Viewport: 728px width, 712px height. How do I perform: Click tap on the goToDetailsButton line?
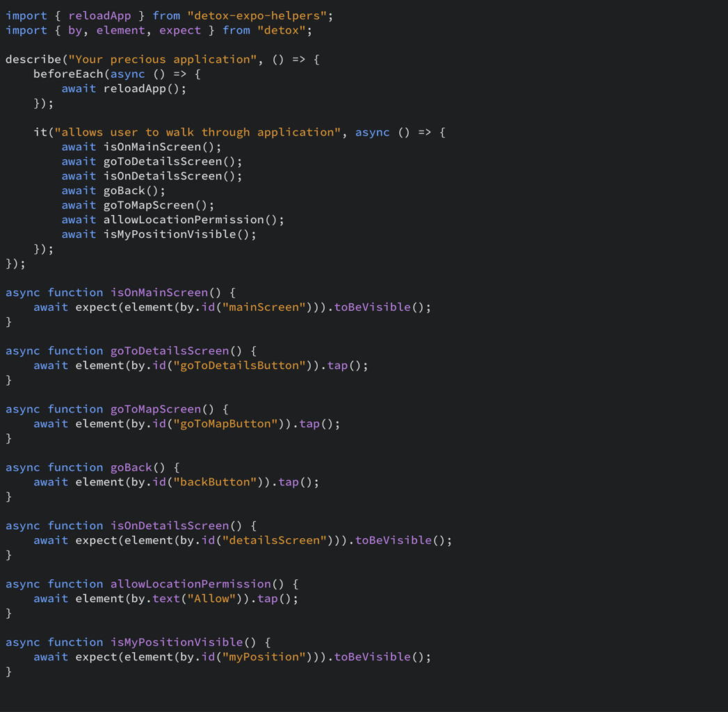pyautogui.click(x=337, y=365)
